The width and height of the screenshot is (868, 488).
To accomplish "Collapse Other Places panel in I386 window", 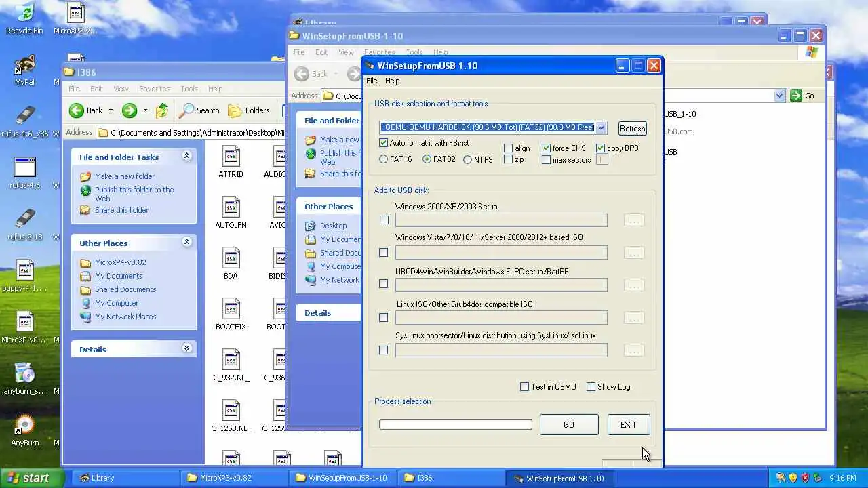I will tap(186, 243).
